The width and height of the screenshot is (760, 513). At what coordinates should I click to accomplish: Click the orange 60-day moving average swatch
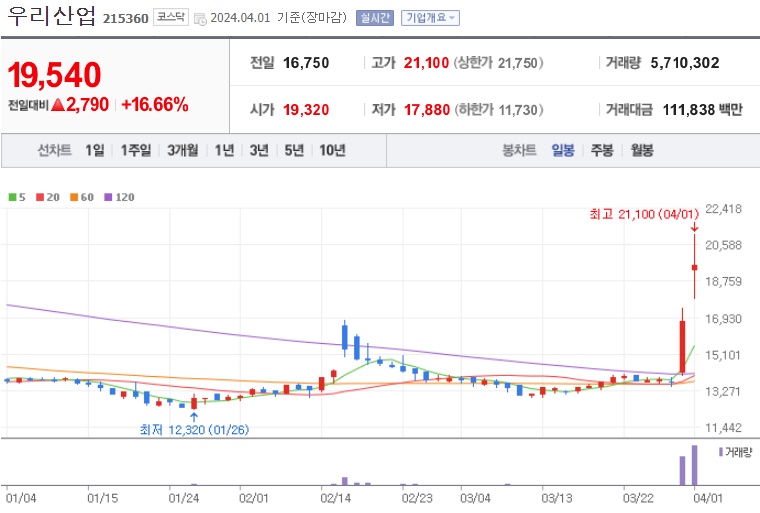[74, 197]
